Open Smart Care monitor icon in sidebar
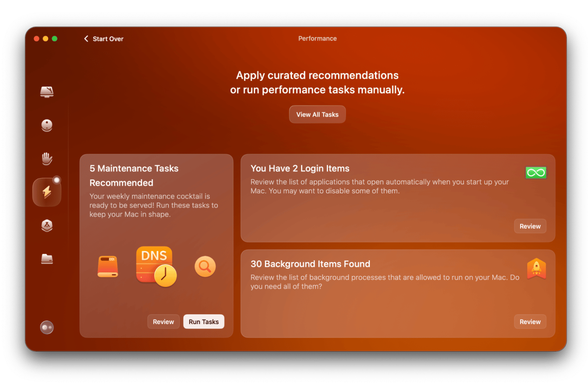Image resolution: width=588 pixels, height=390 pixels. pyautogui.click(x=47, y=91)
